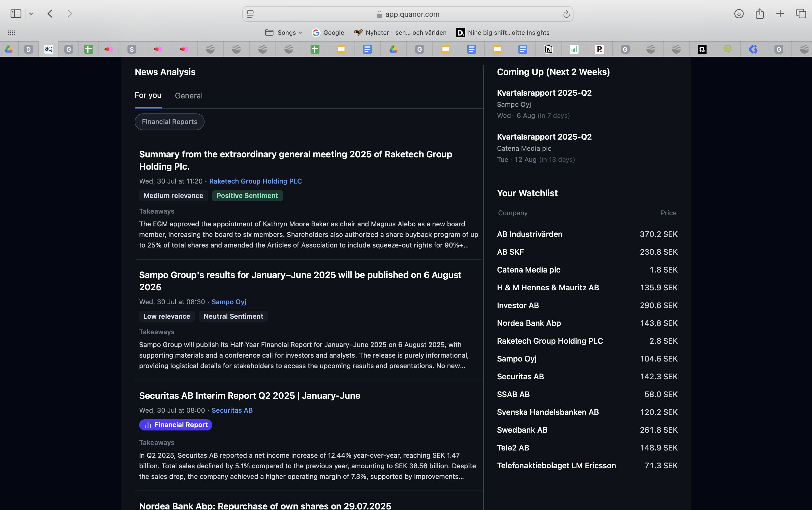Open the Nyheter bookmark
This screenshot has width=812, height=510.
click(400, 33)
